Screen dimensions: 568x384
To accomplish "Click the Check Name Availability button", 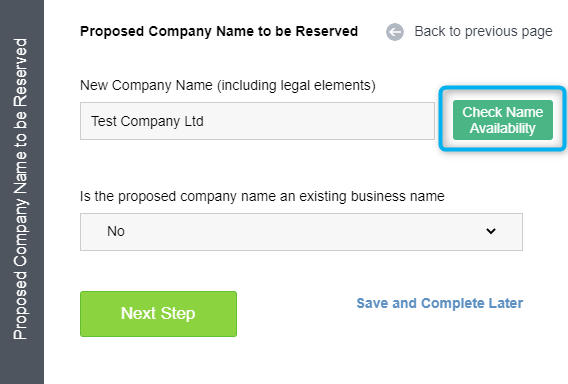I will (x=502, y=120).
